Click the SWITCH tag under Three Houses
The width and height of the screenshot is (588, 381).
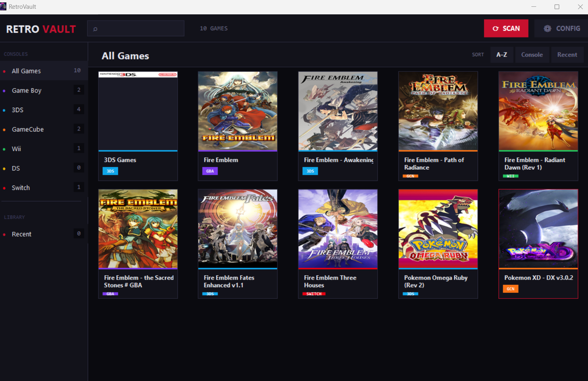(314, 294)
